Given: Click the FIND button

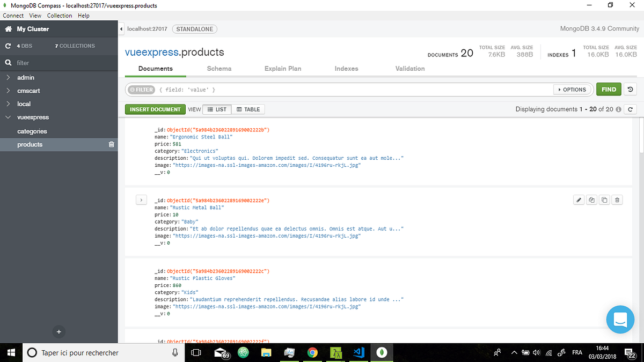Looking at the screenshot, I should [x=609, y=89].
